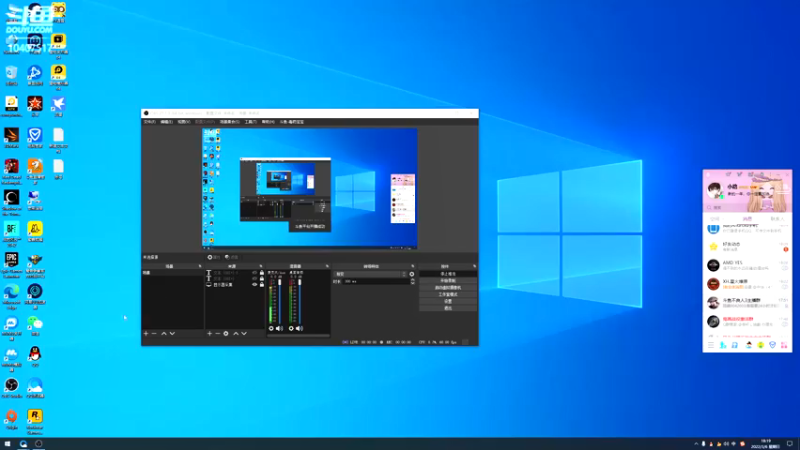Click the stop streaming button in Controls
This screenshot has width=800, height=450.
click(x=448, y=274)
